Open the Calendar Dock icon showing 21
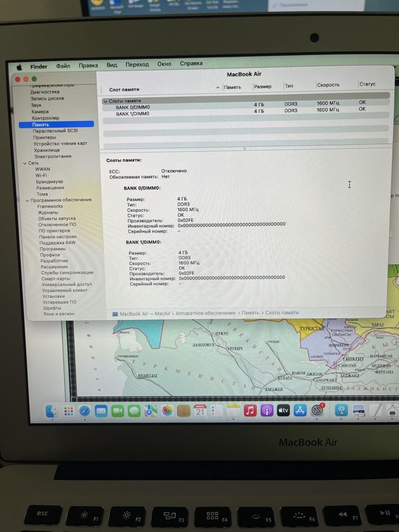399x532 pixels. point(200,411)
